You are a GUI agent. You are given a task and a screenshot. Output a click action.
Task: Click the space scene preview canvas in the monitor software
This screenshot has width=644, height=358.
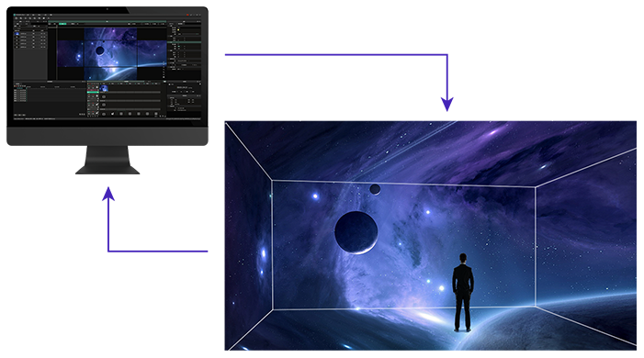point(112,54)
